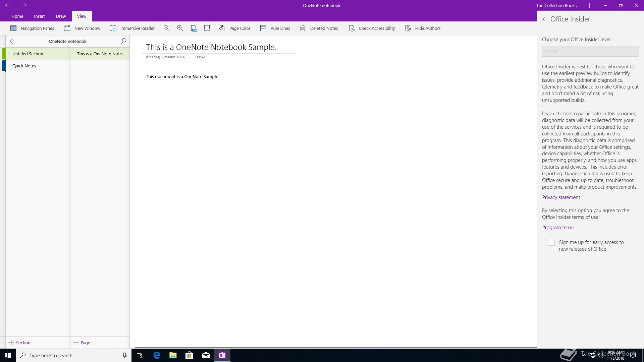Launch the Immersive Reader
The width and height of the screenshot is (644, 362).
click(x=132, y=28)
